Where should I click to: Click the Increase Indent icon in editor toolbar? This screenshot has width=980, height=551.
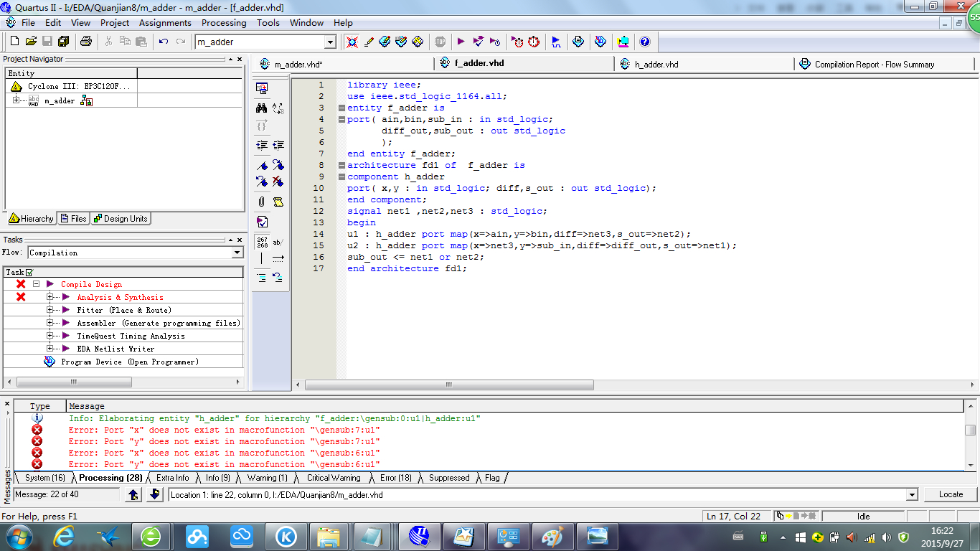coord(262,145)
